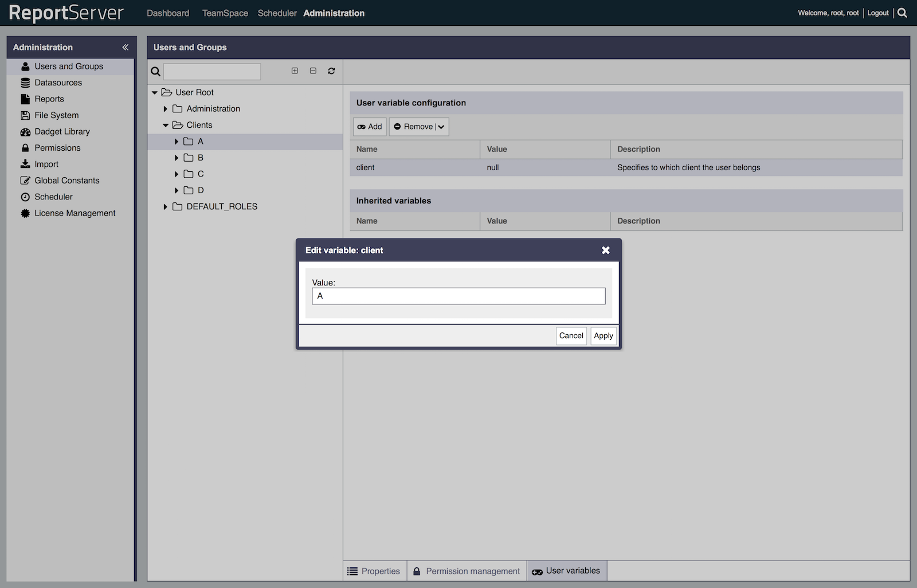The image size is (917, 588).
Task: Click the License Management gear icon
Action: pyautogui.click(x=25, y=213)
